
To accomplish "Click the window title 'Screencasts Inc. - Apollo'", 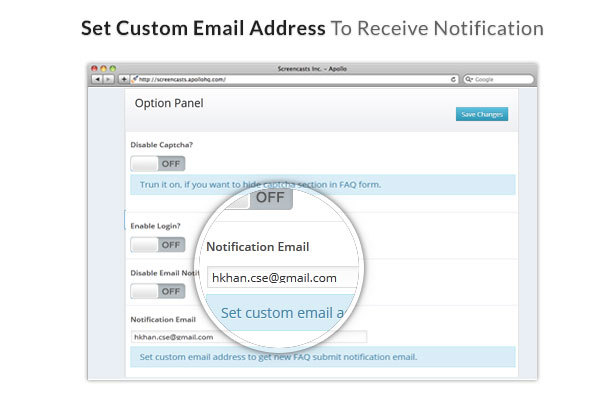I will (x=312, y=69).
